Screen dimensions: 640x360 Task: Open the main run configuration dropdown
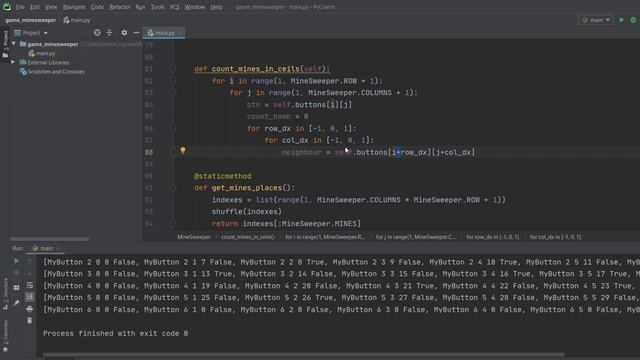(596, 20)
